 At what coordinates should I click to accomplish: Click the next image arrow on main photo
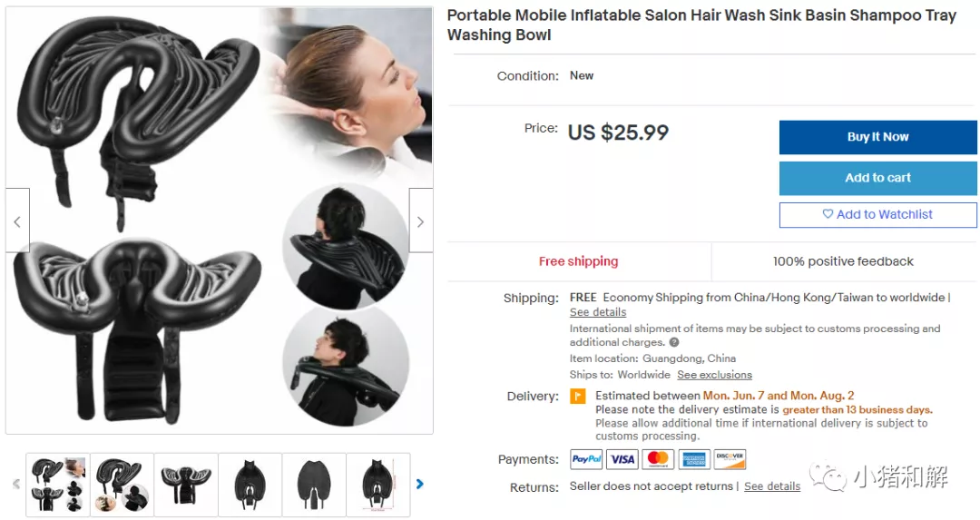coord(421,221)
